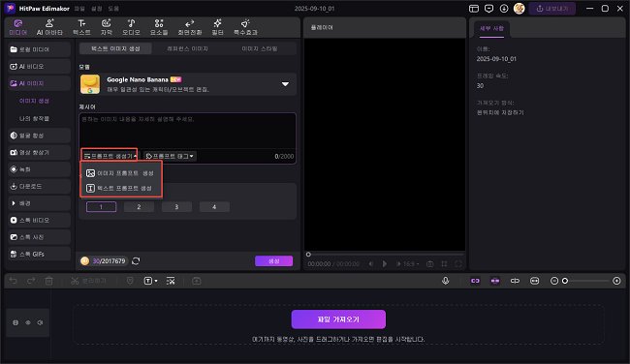The height and width of the screenshot is (364, 630).
Task: Choose Text Prompt Generation menu entry
Action: click(120, 188)
